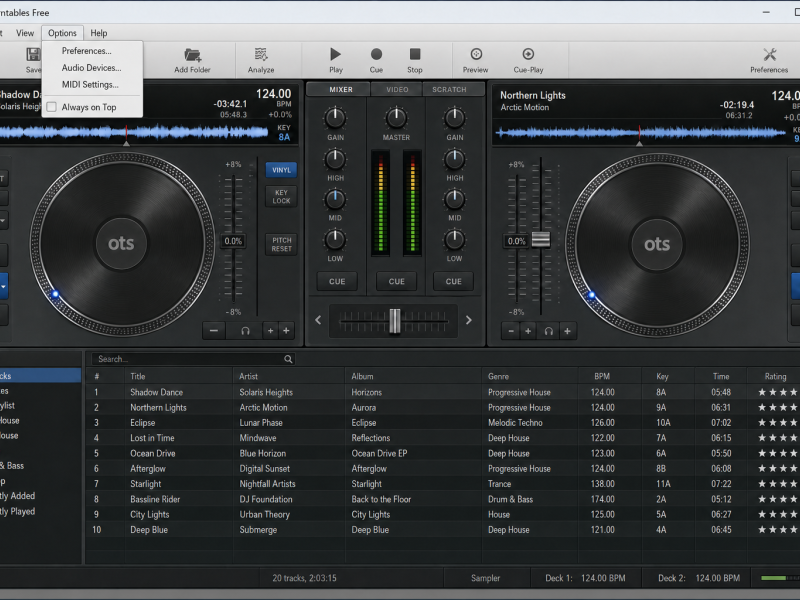800x600 pixels.
Task: Click Sampler in the status bar
Action: pos(485,578)
